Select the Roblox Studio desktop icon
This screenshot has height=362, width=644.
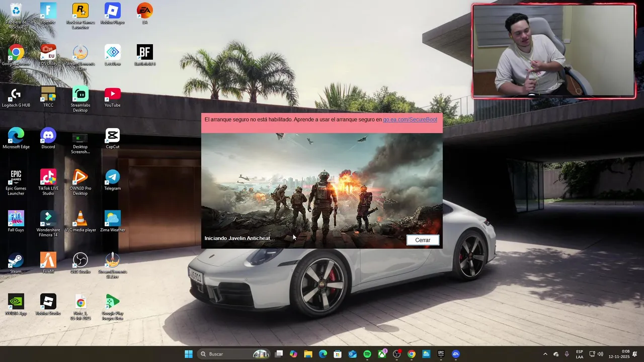click(x=48, y=305)
